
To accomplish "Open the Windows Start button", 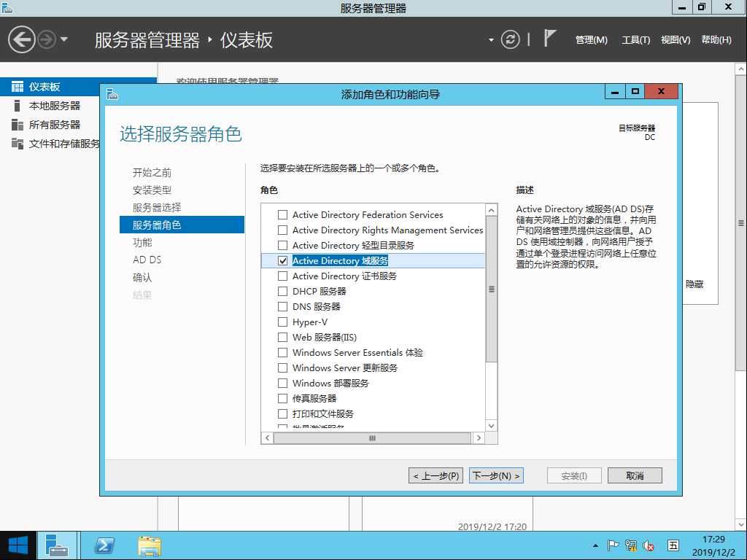I will (18, 545).
